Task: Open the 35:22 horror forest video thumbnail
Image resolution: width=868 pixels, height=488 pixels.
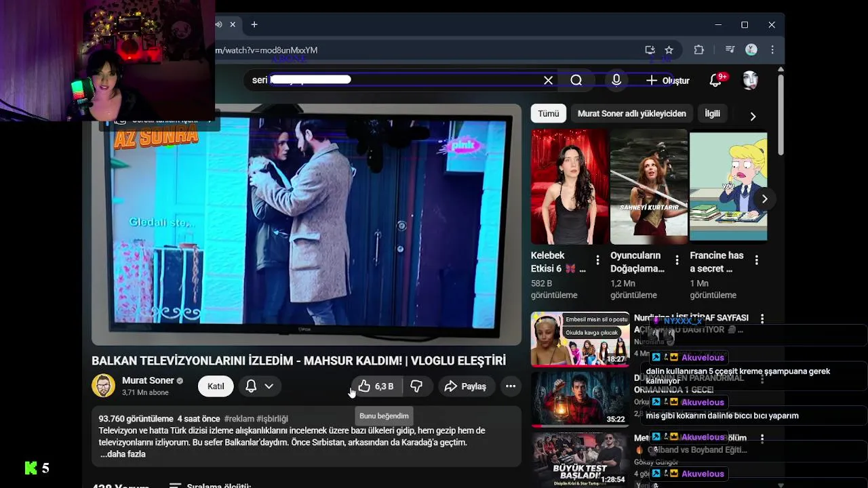Action: (x=580, y=399)
